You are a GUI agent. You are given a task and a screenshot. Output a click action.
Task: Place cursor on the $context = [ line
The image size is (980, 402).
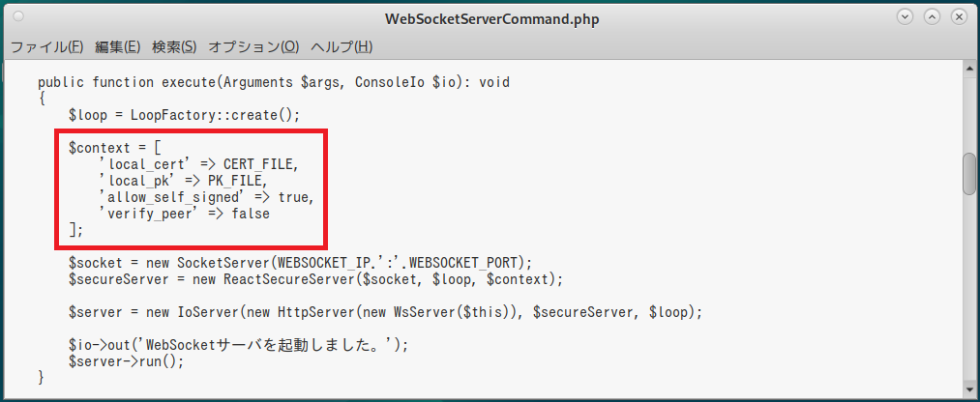[115, 148]
